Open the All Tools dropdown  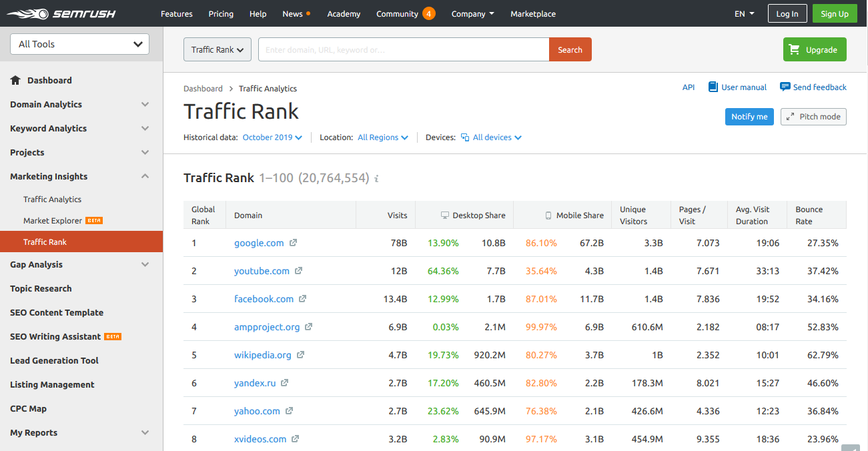click(x=79, y=44)
